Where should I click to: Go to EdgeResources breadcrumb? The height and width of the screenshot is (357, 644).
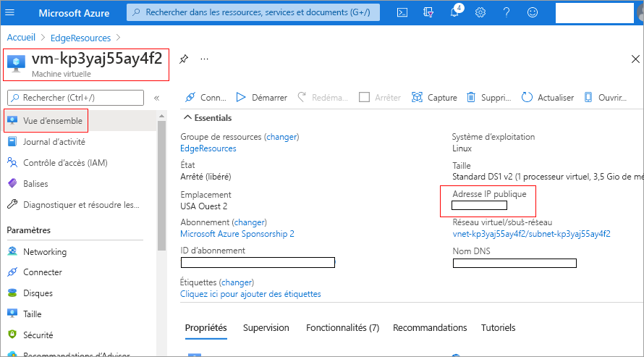coord(80,38)
